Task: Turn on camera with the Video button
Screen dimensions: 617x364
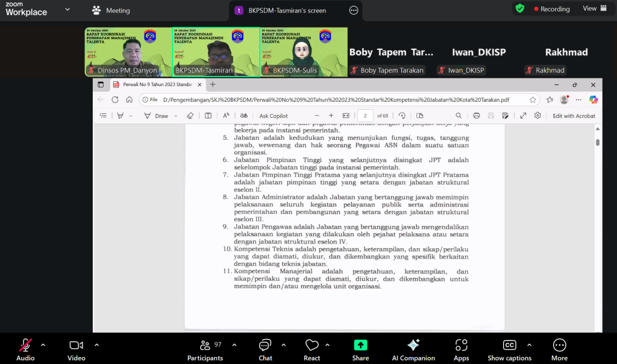Action: click(76, 350)
